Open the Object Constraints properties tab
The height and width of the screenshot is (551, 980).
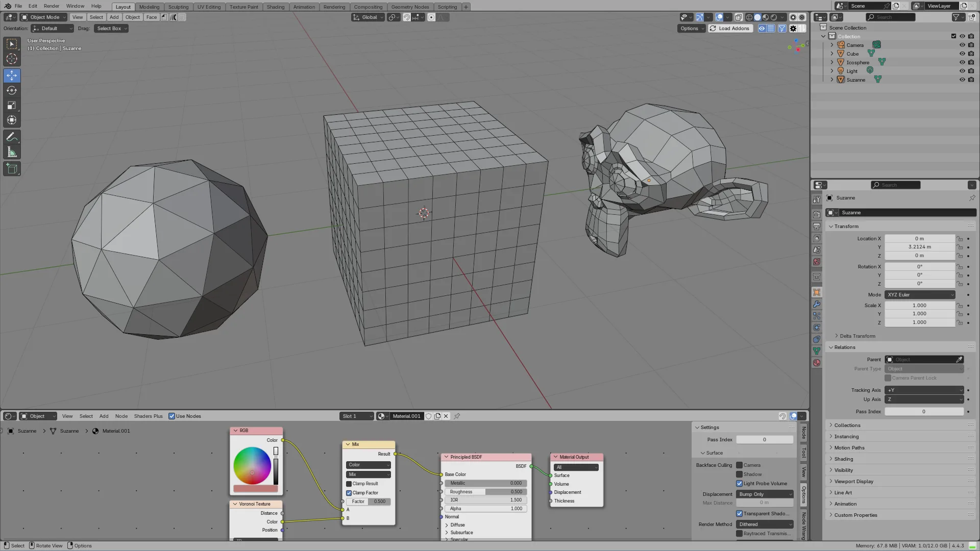817,339
